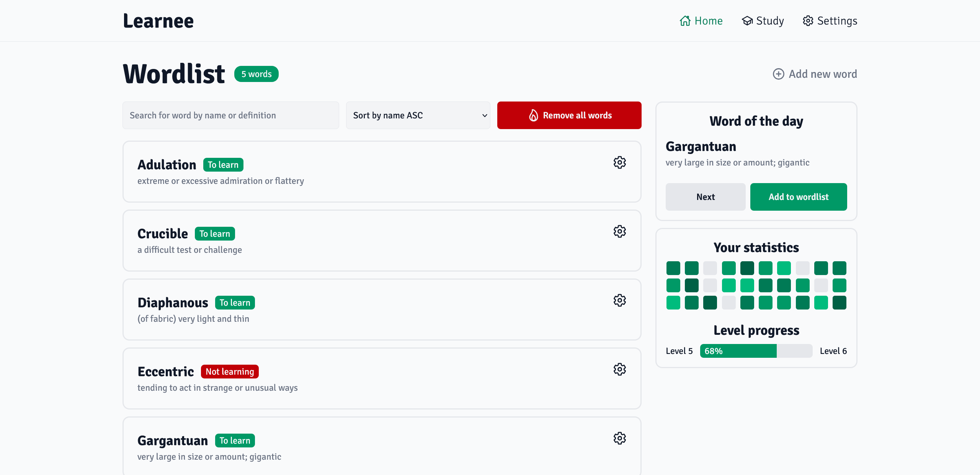The height and width of the screenshot is (475, 980).
Task: Click Gargantuan title in the wordlist
Action: [173, 441]
